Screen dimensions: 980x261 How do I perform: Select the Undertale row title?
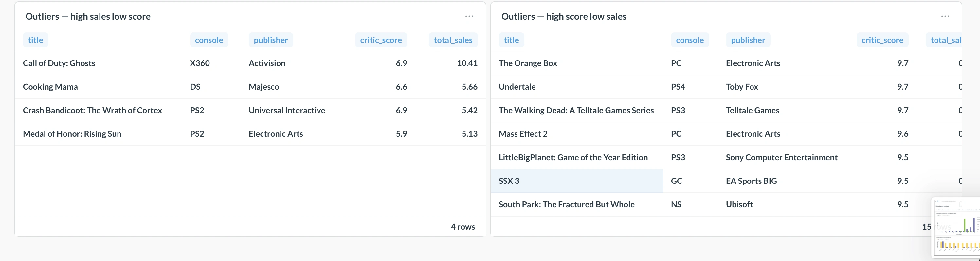pyautogui.click(x=517, y=87)
